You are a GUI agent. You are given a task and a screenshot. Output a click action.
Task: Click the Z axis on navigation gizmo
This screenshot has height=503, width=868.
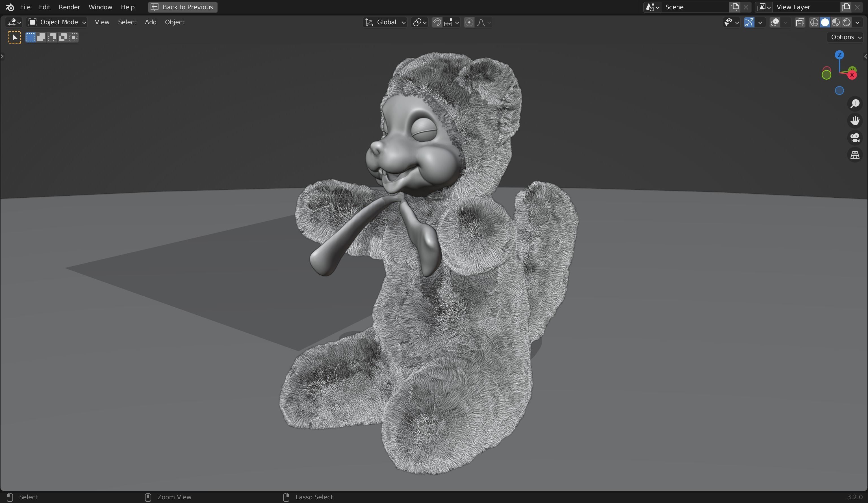pos(840,55)
